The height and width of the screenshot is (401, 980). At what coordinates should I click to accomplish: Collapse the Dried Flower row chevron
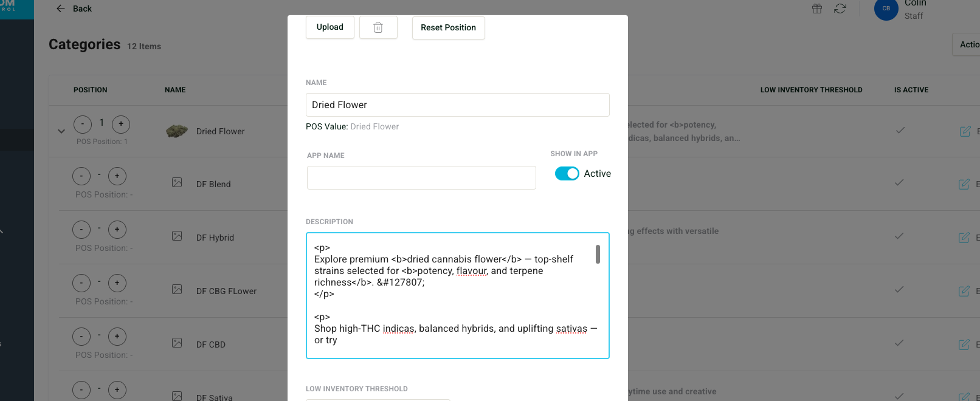61,131
